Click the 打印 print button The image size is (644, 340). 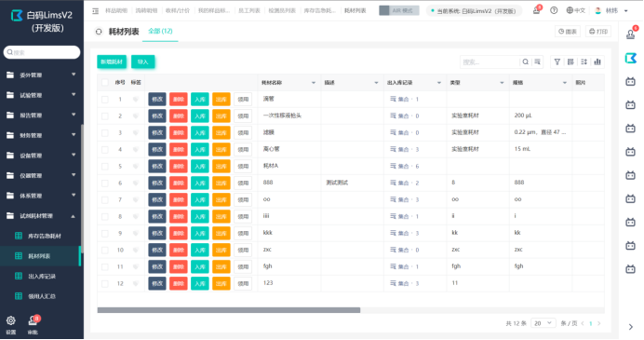(598, 32)
